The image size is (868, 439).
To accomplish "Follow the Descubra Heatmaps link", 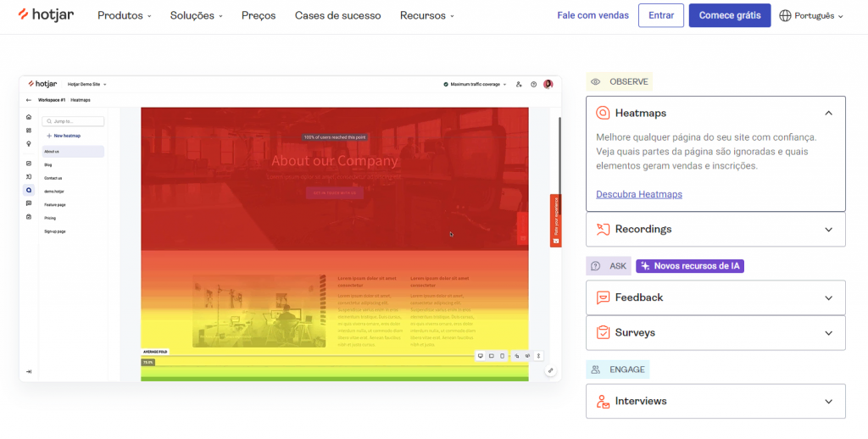I will coord(639,194).
